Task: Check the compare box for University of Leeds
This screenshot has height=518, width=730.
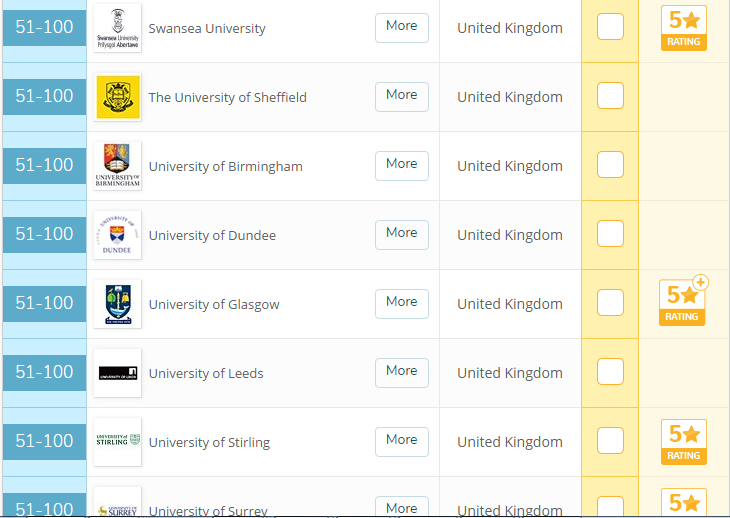Action: click(610, 372)
